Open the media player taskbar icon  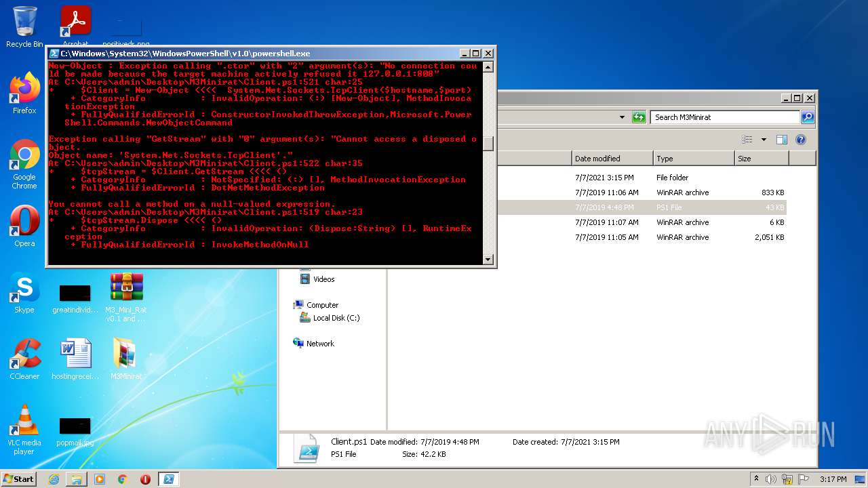pyautogui.click(x=100, y=479)
